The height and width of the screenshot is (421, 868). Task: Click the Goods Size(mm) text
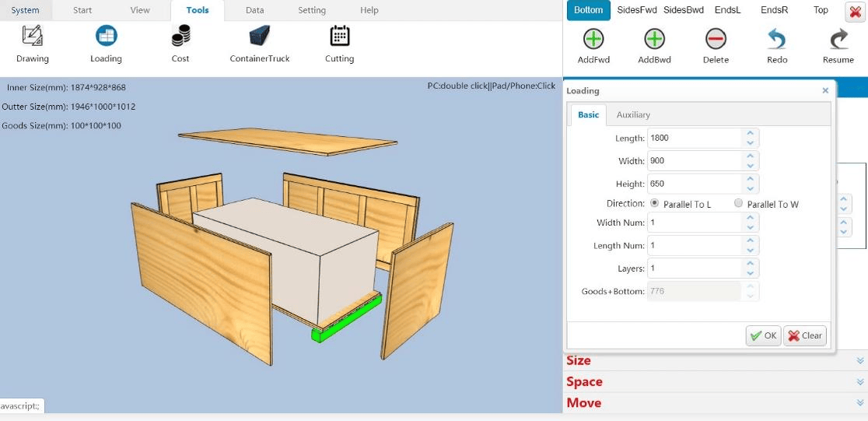61,126
